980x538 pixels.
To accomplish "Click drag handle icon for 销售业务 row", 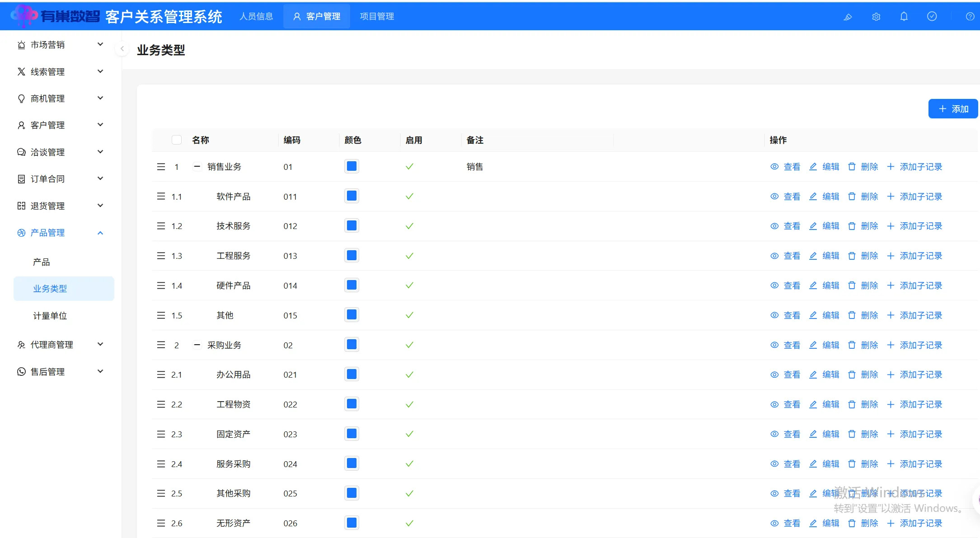I will click(161, 167).
